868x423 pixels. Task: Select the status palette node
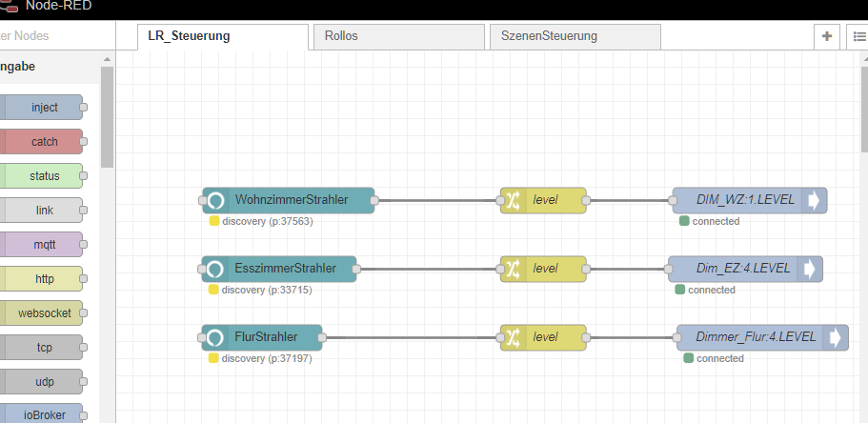(41, 176)
